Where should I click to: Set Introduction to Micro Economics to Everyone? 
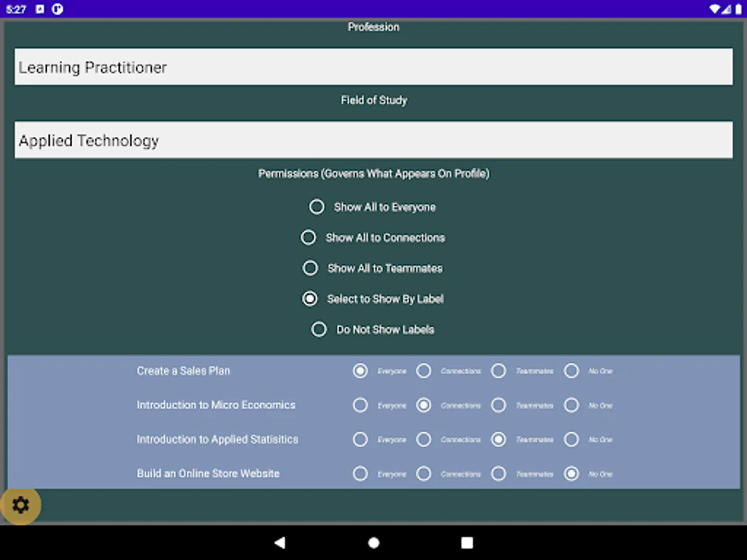[360, 405]
